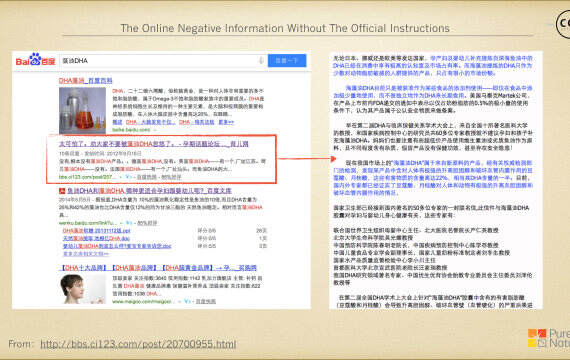The width and height of the screenshot is (570, 360).
Task: Click the laboratory flasks thumbnail image
Action: [x=82, y=111]
